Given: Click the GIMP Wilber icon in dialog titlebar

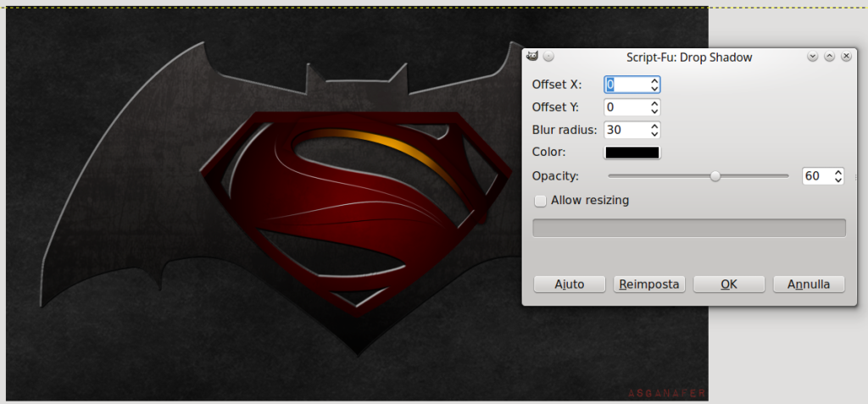Looking at the screenshot, I should click(532, 57).
